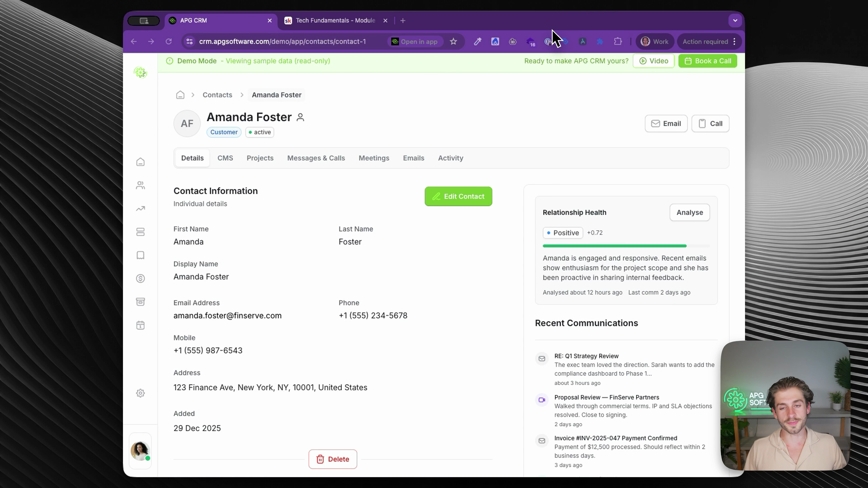
Task: Click the address bar URL
Action: [282, 41]
